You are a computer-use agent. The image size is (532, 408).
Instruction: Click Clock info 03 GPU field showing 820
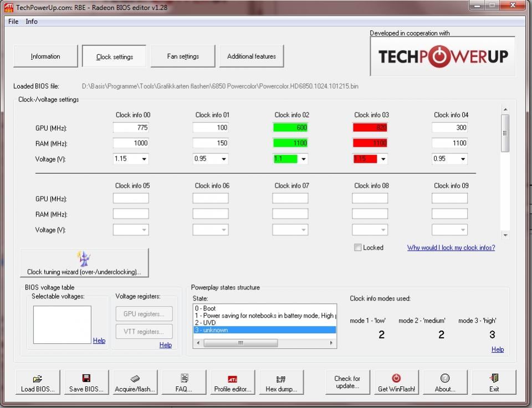370,128
